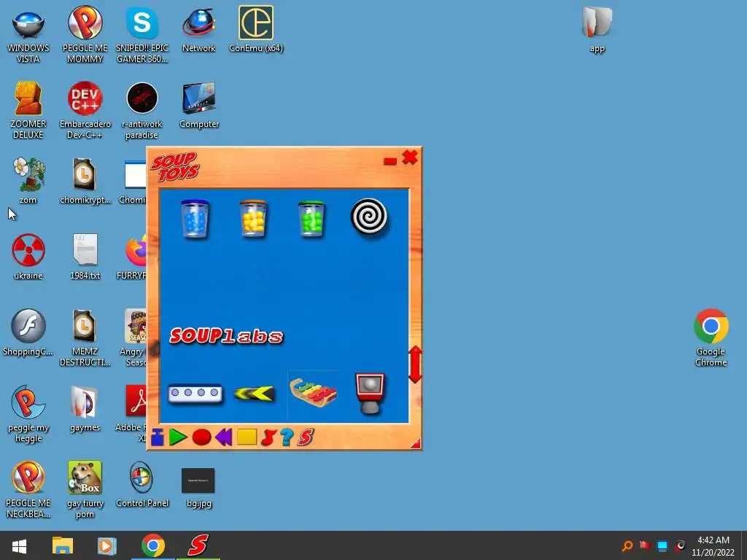Select the ZOOMER DELUXE desktop icon
This screenshot has width=747, height=560.
pyautogui.click(x=28, y=111)
